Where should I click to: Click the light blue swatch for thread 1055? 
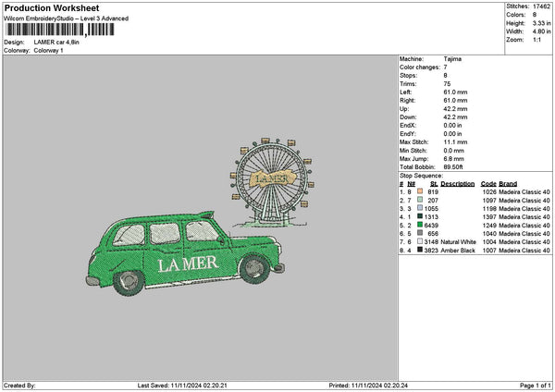[420, 208]
